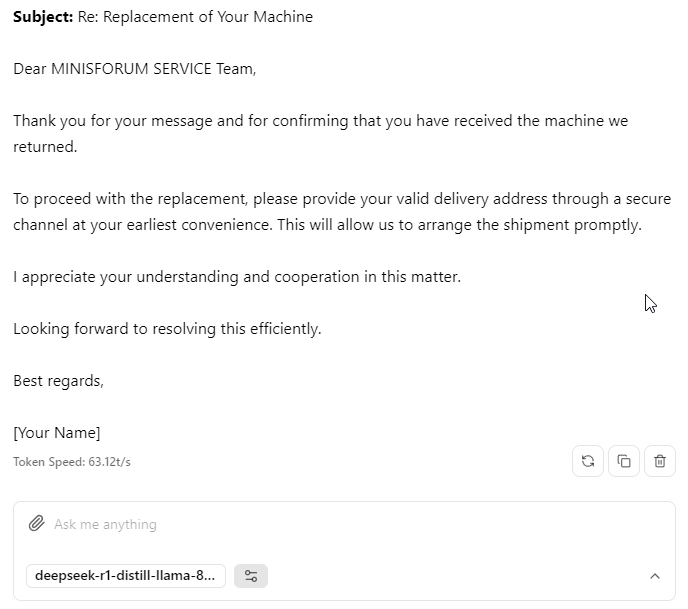Delete this message with trash icon

[x=660, y=461]
